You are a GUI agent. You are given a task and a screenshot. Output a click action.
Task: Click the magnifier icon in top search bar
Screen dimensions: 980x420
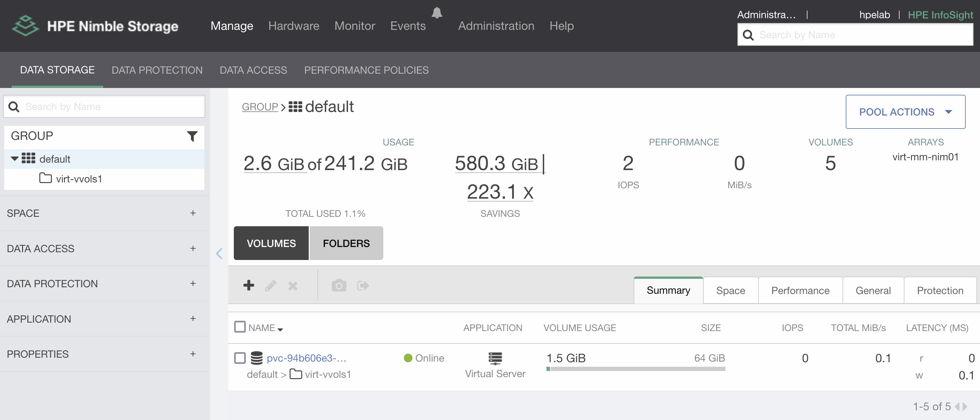point(748,35)
